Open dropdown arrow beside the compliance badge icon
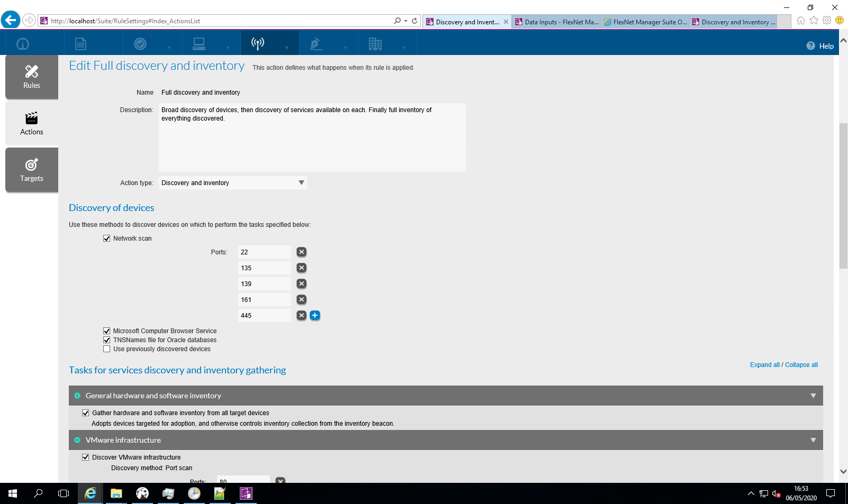The image size is (848, 504). tap(169, 48)
